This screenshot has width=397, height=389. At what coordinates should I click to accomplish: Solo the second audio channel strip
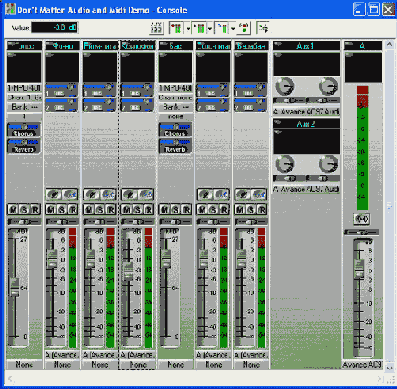pyautogui.click(x=100, y=209)
